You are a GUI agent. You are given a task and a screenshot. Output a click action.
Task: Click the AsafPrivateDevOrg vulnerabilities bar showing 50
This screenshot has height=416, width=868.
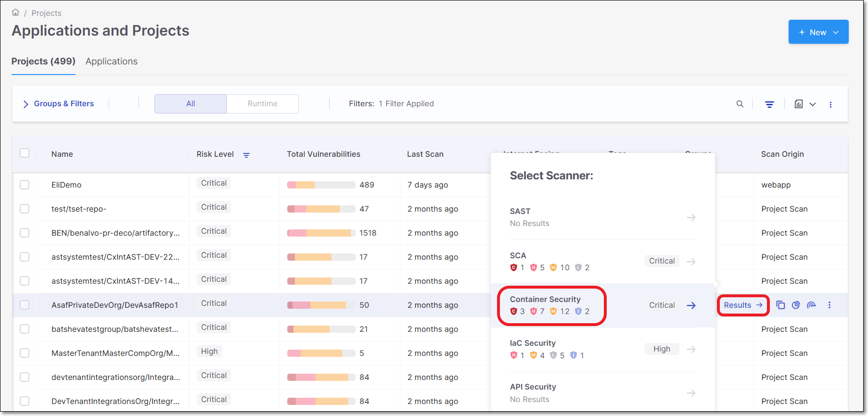click(321, 305)
